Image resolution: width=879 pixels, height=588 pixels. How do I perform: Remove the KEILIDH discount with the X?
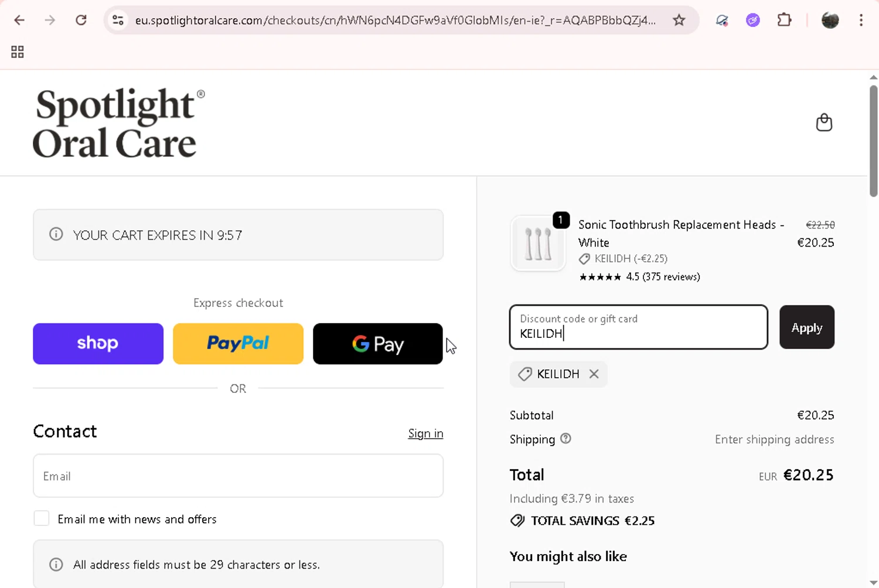(594, 374)
